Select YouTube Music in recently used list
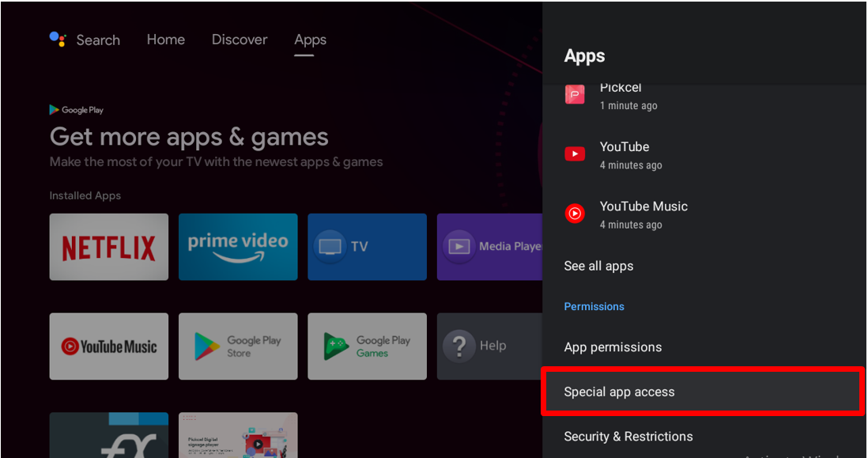Screen dimensions: 868x458 click(x=643, y=214)
